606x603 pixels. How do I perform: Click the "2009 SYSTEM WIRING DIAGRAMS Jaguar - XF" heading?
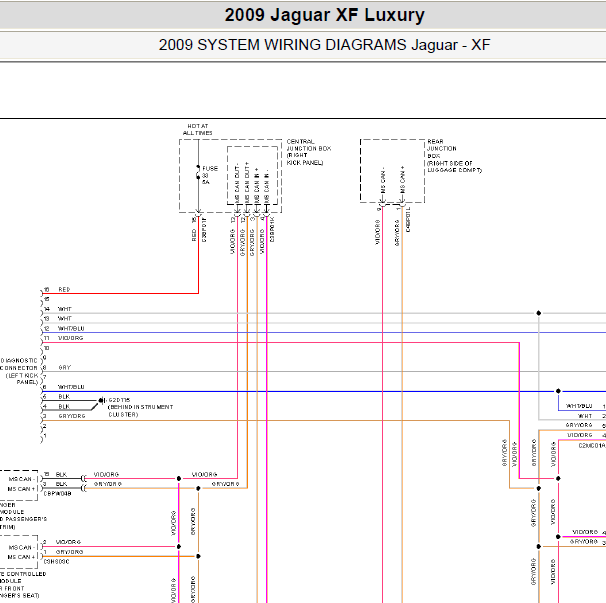coord(324,45)
